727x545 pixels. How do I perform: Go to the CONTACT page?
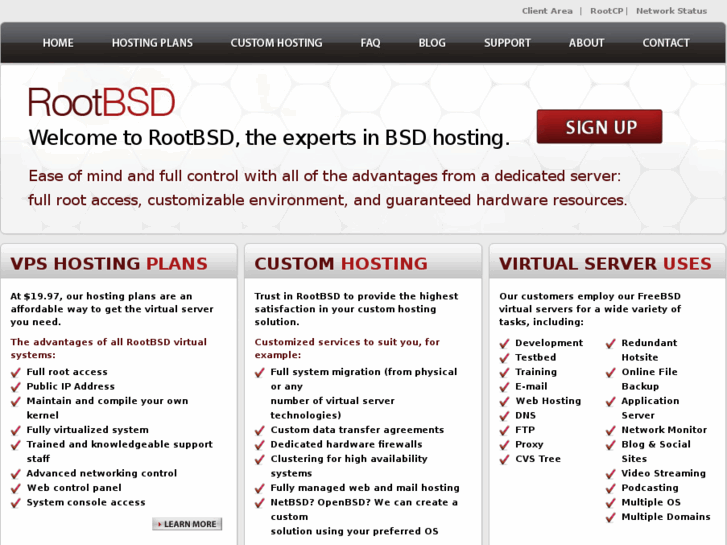click(x=666, y=43)
